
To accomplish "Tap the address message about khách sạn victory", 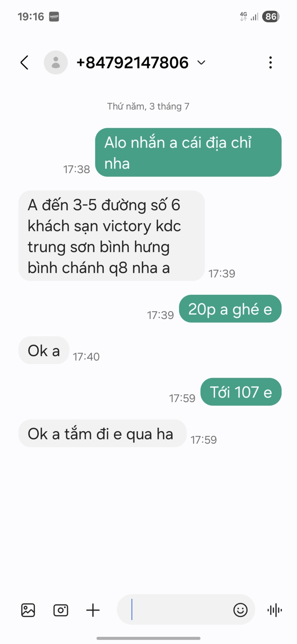I will click(x=112, y=236).
